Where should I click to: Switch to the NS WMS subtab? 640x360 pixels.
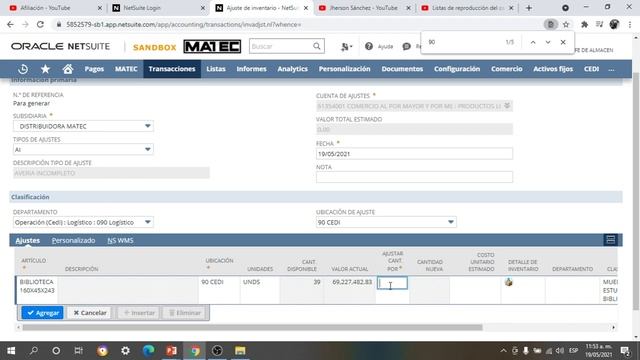[x=120, y=240]
